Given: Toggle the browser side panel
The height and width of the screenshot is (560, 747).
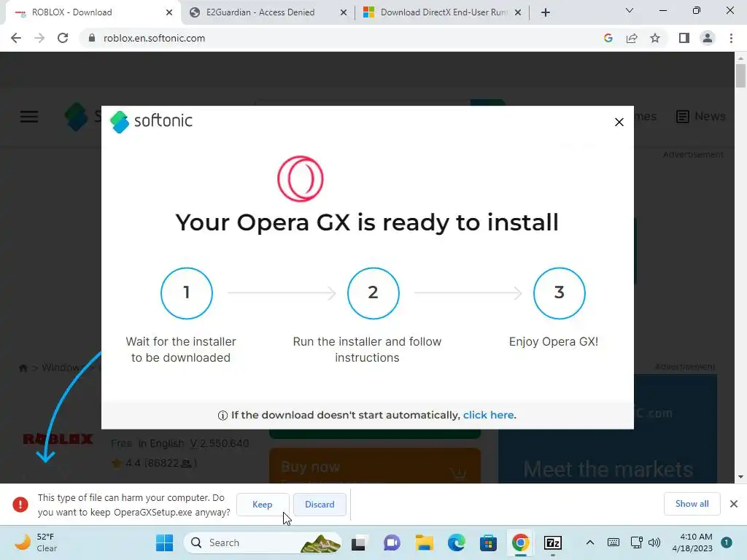Looking at the screenshot, I should coord(684,38).
